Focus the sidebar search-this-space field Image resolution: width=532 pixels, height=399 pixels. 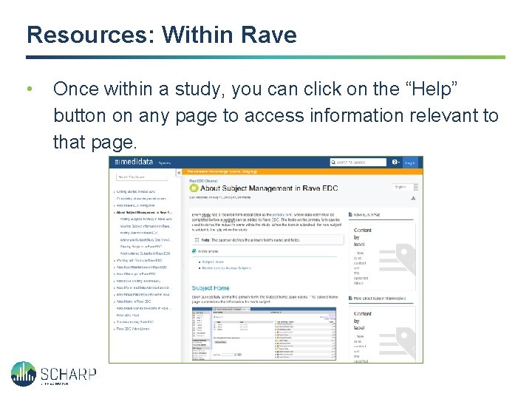[x=142, y=177]
